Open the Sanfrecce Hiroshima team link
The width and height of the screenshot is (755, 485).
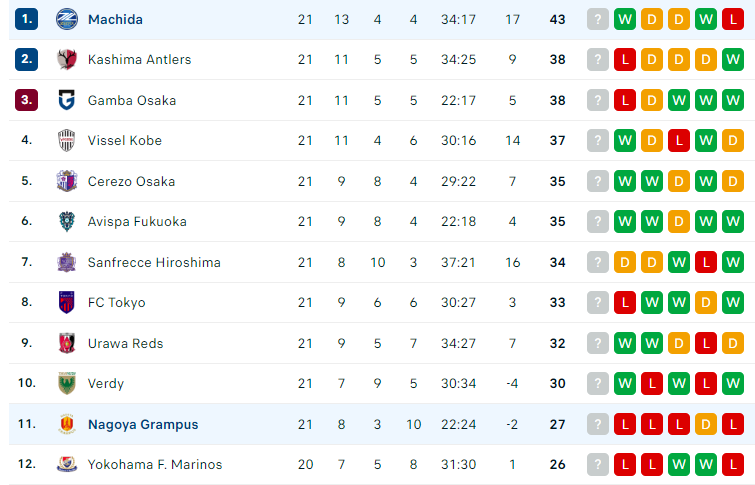point(154,262)
